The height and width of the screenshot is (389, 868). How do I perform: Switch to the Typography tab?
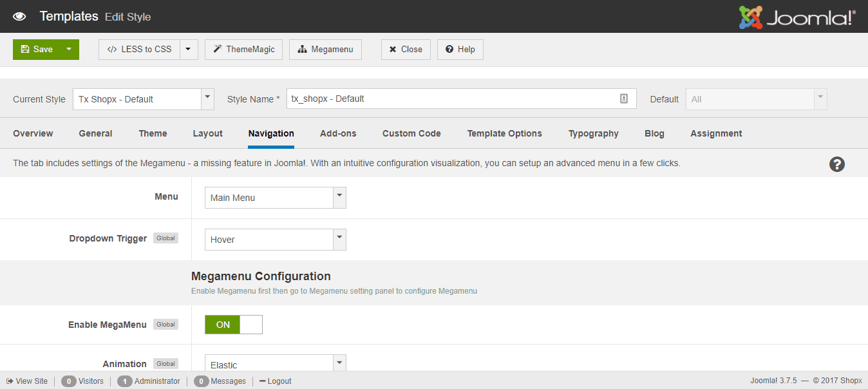(x=593, y=133)
